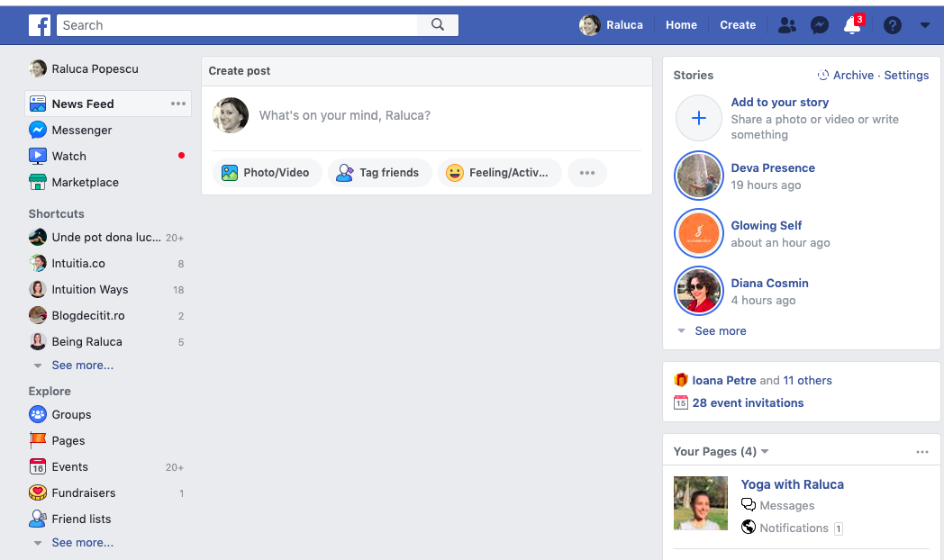Open the Create menu in top bar
Image resolution: width=944 pixels, height=560 pixels.
[x=738, y=25]
